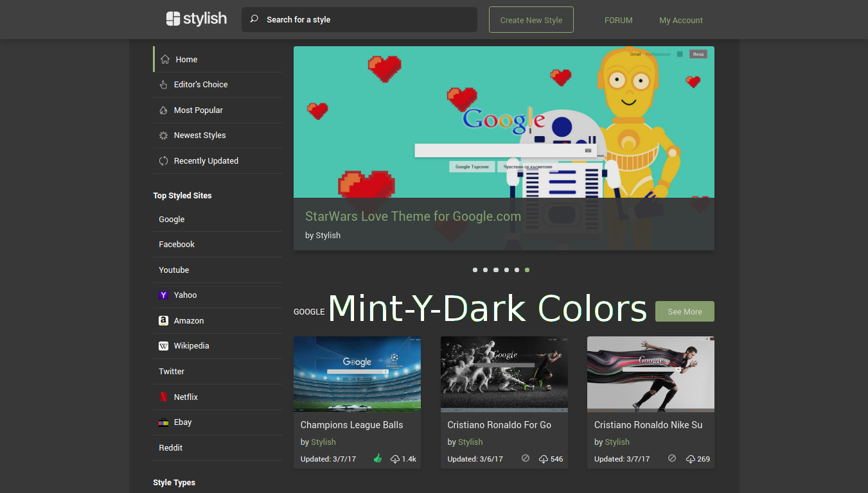The width and height of the screenshot is (868, 493).
Task: Open Twitter styled site link
Action: (x=218, y=372)
